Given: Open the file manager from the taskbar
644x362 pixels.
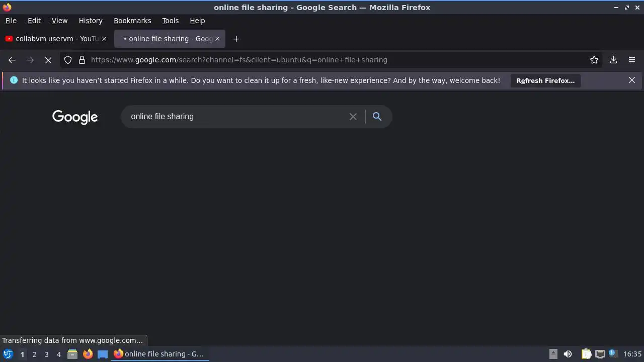Looking at the screenshot, I should 72,354.
